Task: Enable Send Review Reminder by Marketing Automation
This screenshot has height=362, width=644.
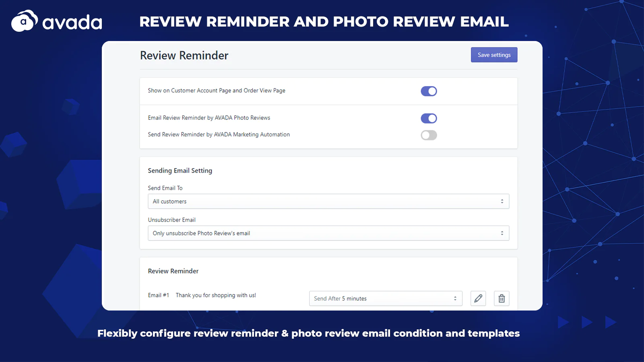Action: coord(429,135)
